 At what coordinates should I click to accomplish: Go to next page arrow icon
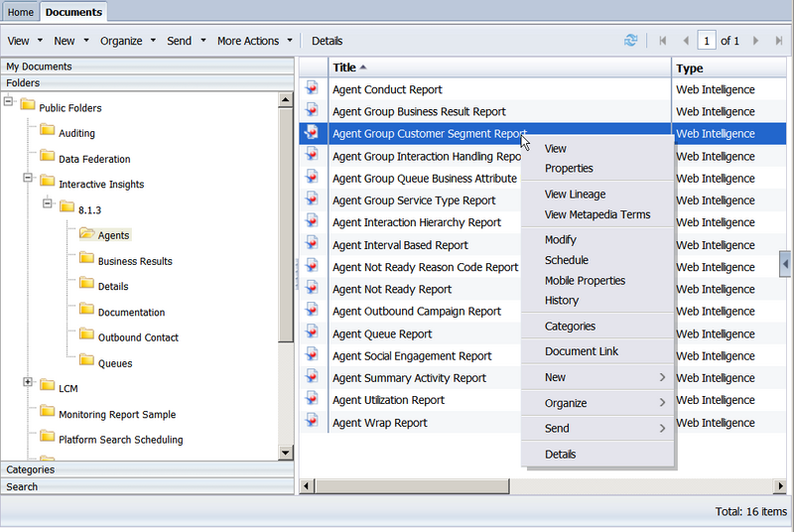coord(755,41)
